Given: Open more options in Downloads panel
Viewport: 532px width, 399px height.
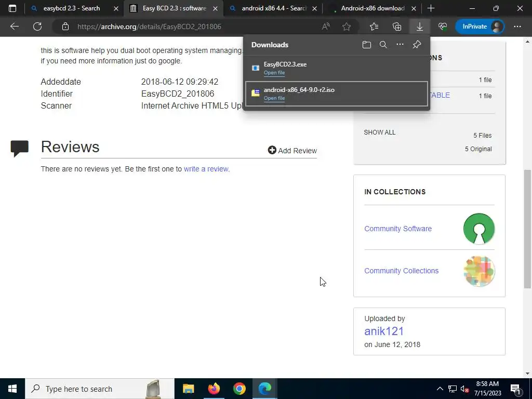Looking at the screenshot, I should tap(400, 45).
